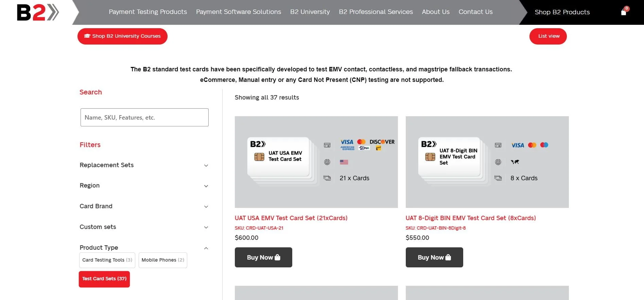Open the Contact Us page
644x300 pixels.
click(475, 12)
